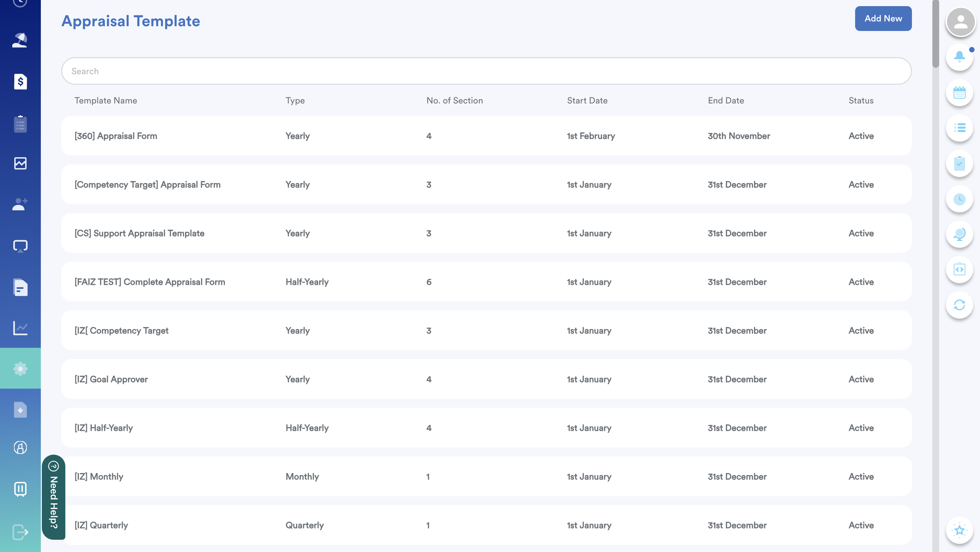This screenshot has width=980, height=552.
Task: Click the notification bell icon
Action: [x=959, y=57]
